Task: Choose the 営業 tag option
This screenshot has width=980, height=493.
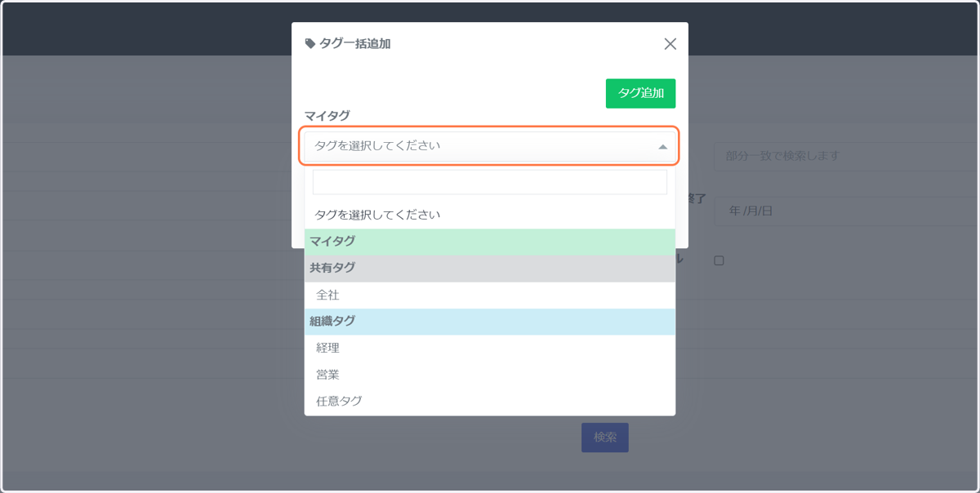Action: point(490,375)
